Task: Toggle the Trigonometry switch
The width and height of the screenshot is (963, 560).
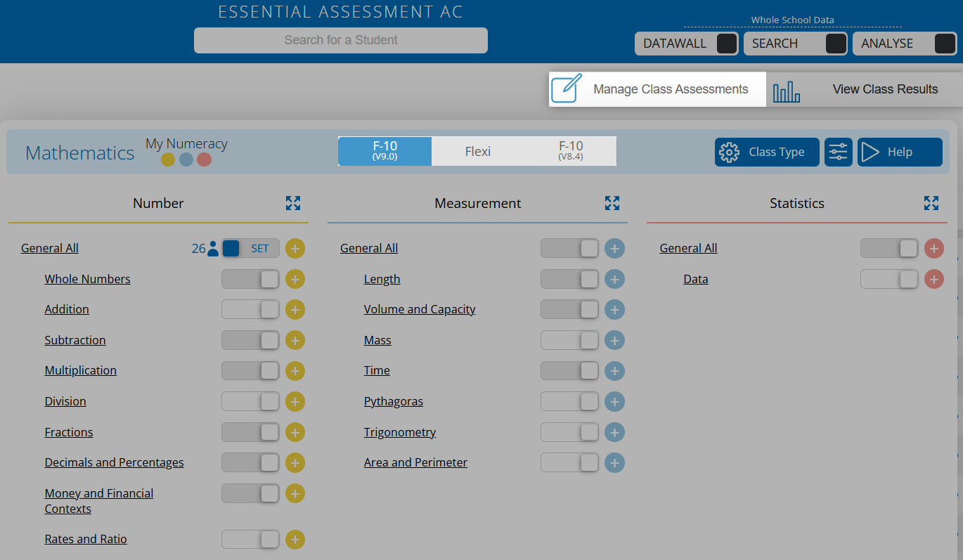Action: (x=569, y=432)
